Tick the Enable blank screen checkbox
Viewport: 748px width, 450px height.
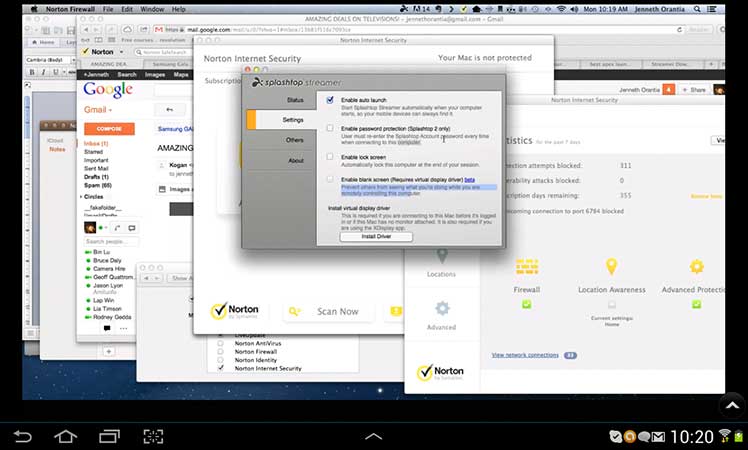pos(330,179)
